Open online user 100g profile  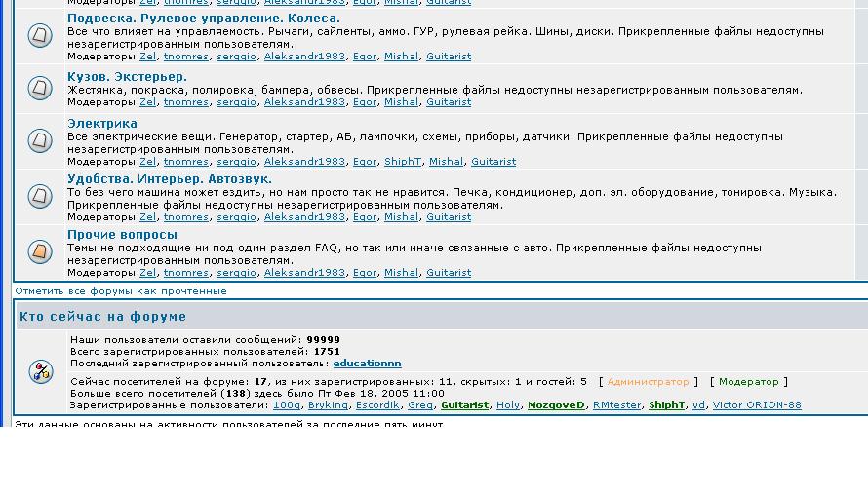click(286, 405)
